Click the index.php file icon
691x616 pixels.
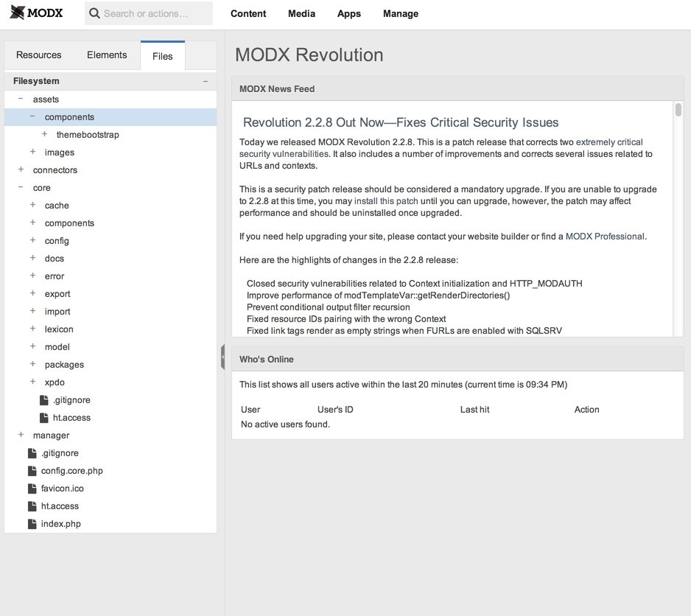pyautogui.click(x=32, y=523)
